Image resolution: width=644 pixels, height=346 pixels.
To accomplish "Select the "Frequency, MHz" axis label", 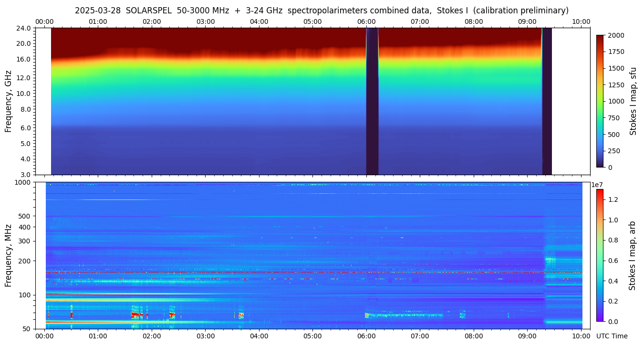I will (8, 255).
